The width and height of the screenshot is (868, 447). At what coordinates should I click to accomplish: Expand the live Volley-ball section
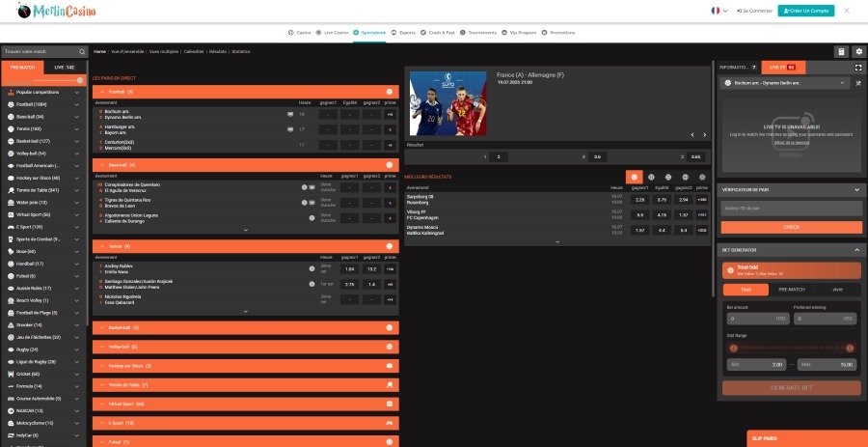102,347
